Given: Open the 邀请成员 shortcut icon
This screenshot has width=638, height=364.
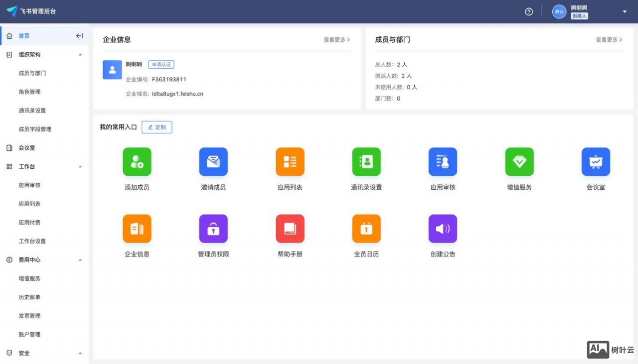Looking at the screenshot, I should click(x=213, y=161).
